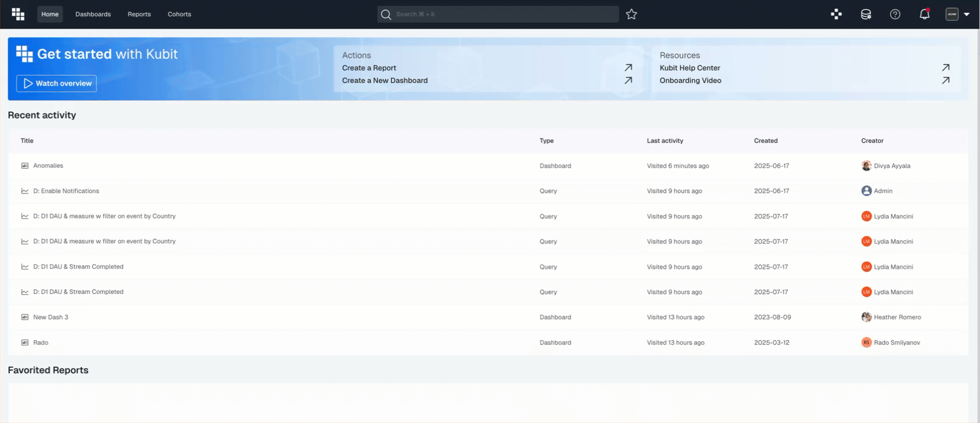Image resolution: width=980 pixels, height=423 pixels.
Task: Open the Onboarding Video link
Action: [x=690, y=81]
